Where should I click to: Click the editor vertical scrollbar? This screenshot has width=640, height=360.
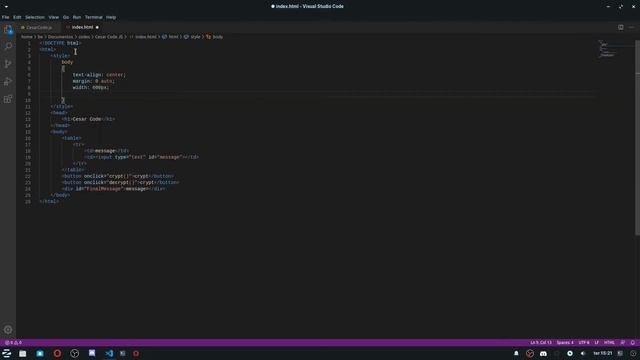pyautogui.click(x=637, y=138)
